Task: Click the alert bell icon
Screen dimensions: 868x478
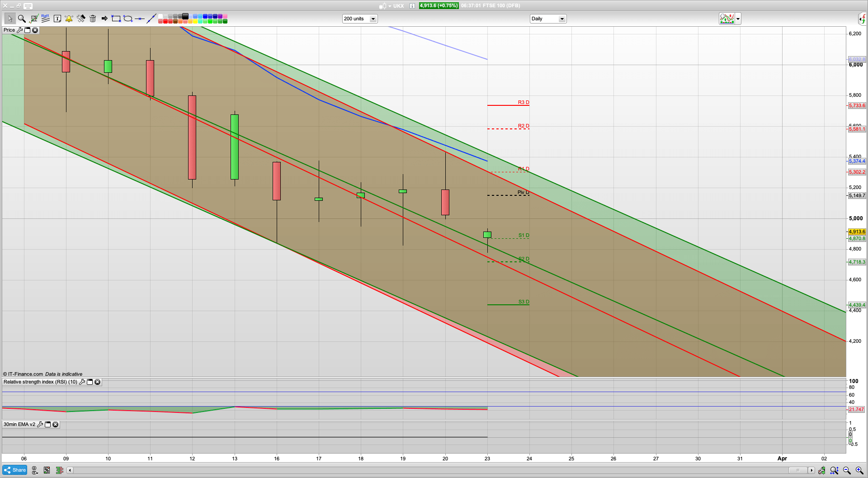Action: coord(69,19)
